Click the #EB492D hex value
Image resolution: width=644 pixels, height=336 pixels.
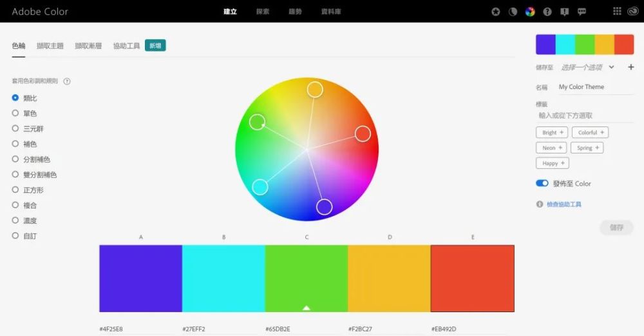coord(444,329)
